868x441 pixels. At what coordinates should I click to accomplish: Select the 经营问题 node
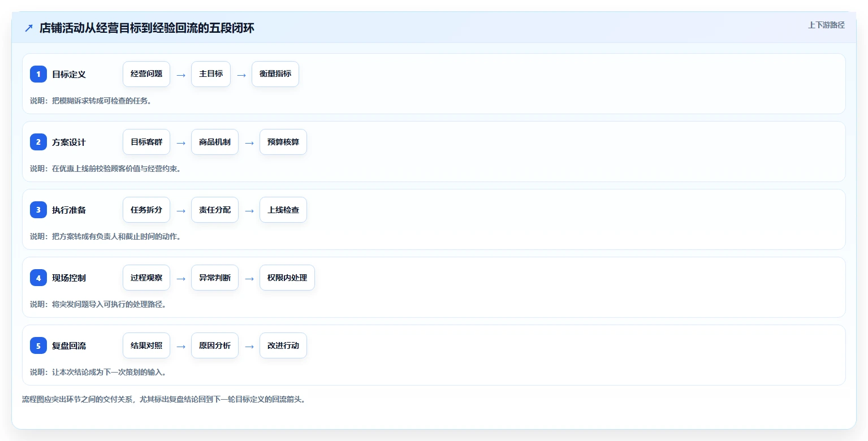click(146, 74)
